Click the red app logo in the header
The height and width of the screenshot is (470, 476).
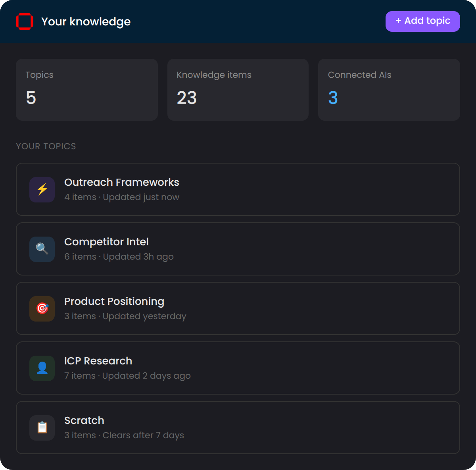point(25,21)
